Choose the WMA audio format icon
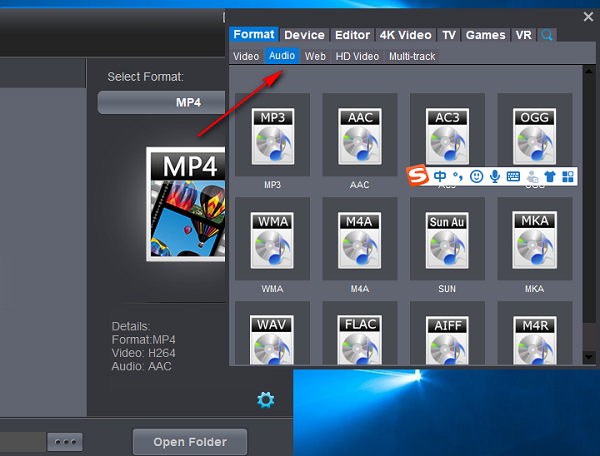The width and height of the screenshot is (600, 456). tap(272, 240)
